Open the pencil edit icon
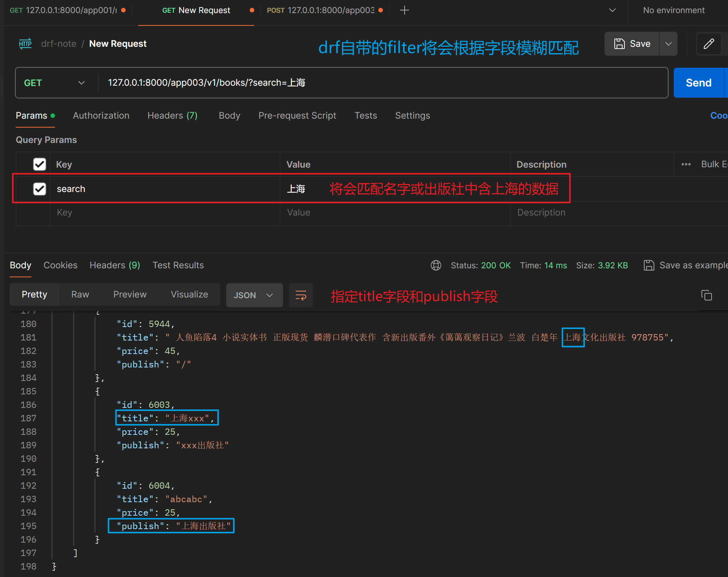The width and height of the screenshot is (728, 577). pos(709,44)
